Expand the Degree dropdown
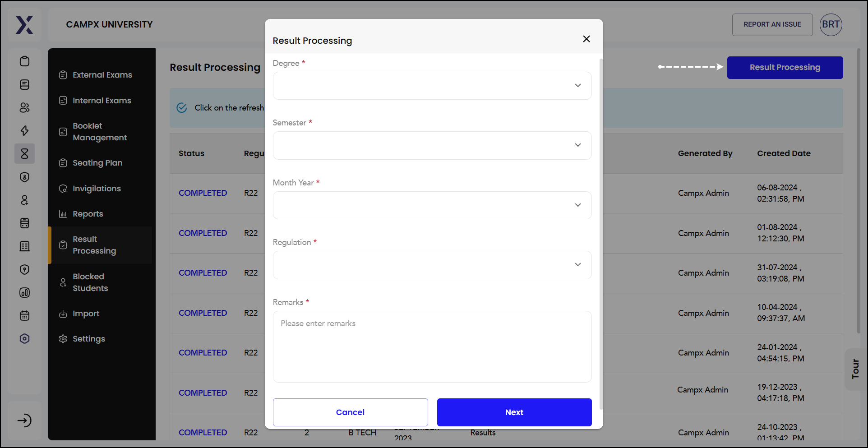This screenshot has width=868, height=448. (x=432, y=86)
